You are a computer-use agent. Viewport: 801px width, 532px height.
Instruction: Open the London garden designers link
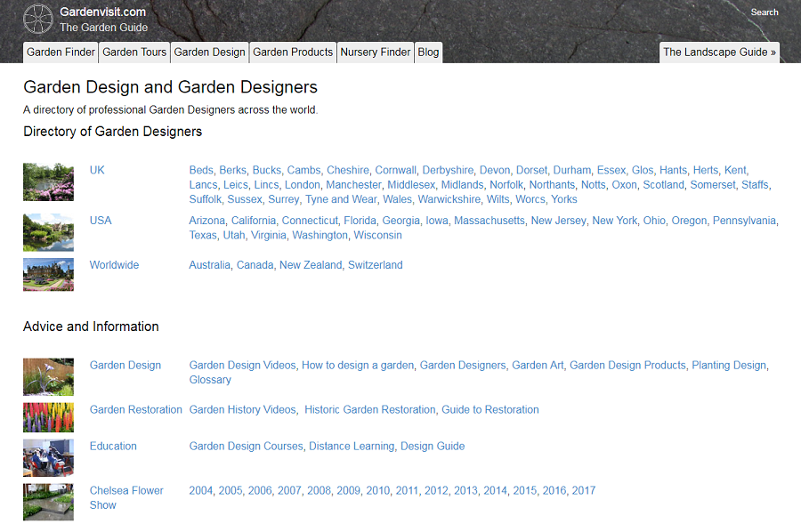302,185
